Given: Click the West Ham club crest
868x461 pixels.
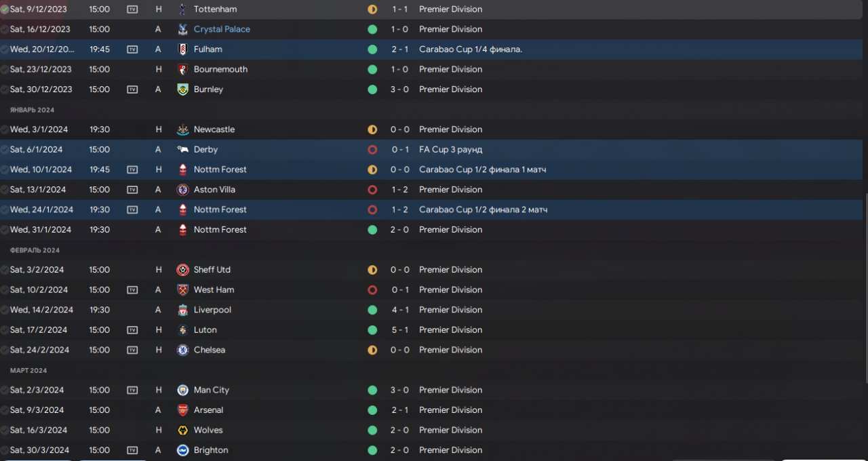Looking at the screenshot, I should pos(182,290).
